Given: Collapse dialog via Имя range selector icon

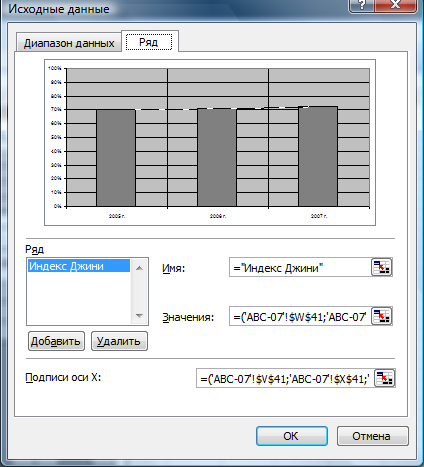Looking at the screenshot, I should [381, 267].
